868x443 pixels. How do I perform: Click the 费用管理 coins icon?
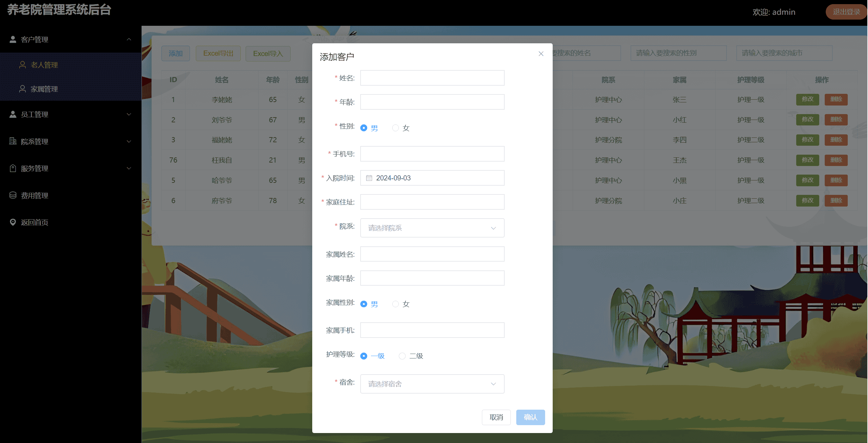click(x=13, y=195)
